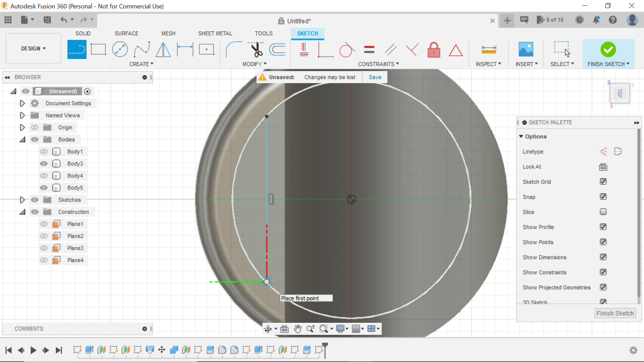Apply the Equal constraint
644x362 pixels.
[369, 49]
